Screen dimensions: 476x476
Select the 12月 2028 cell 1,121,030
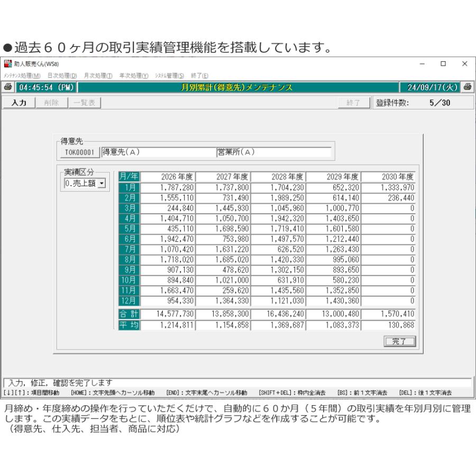click(x=278, y=301)
